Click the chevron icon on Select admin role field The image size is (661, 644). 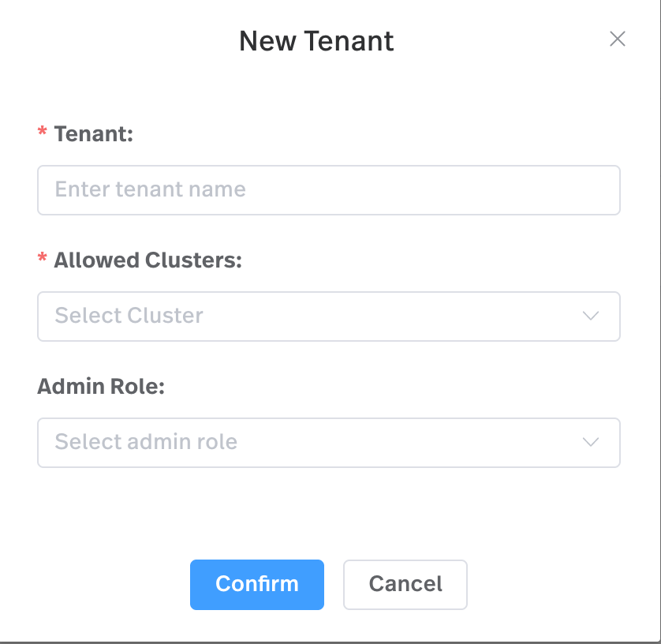591,442
